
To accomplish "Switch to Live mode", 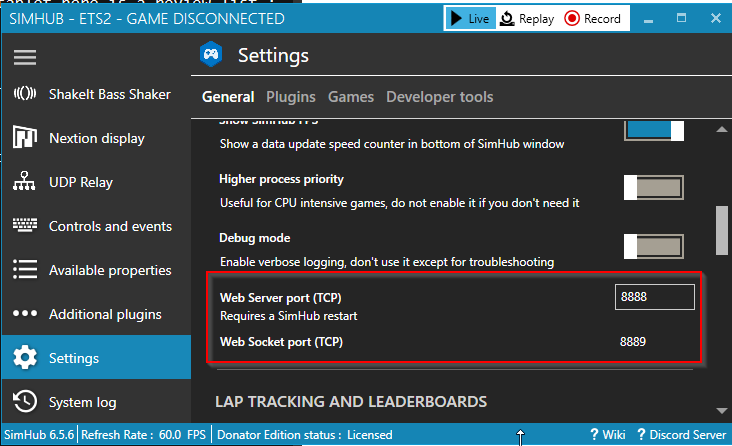I will pyautogui.click(x=470, y=19).
